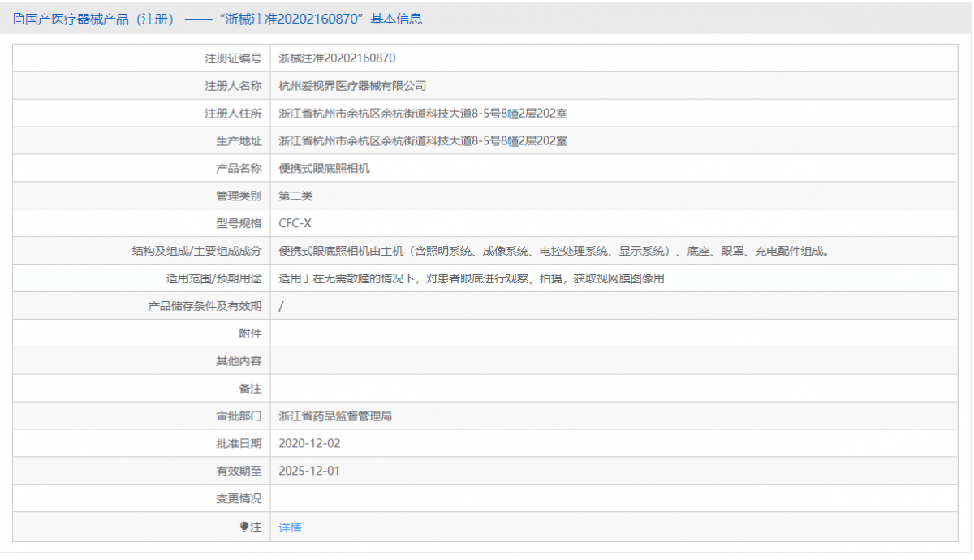Viewport: 974px width, 560px height.
Task: Click the 其他内容 label
Action: click(x=239, y=362)
